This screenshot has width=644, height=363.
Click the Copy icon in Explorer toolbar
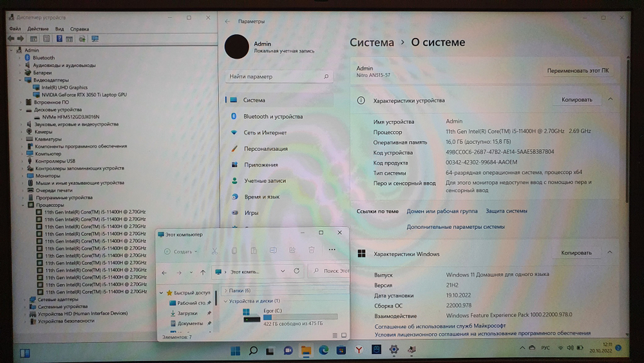click(x=234, y=251)
